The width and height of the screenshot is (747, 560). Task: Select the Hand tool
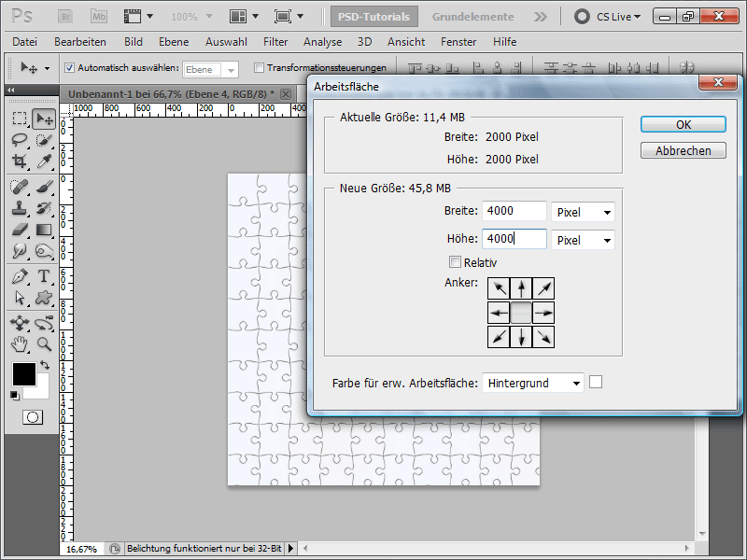point(19,343)
